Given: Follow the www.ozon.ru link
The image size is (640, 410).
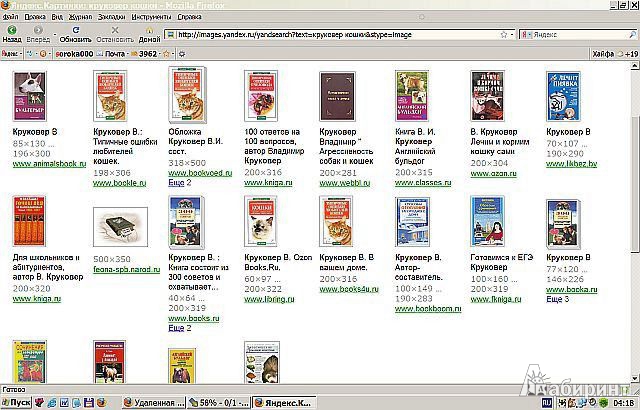Looking at the screenshot, I should [x=493, y=173].
